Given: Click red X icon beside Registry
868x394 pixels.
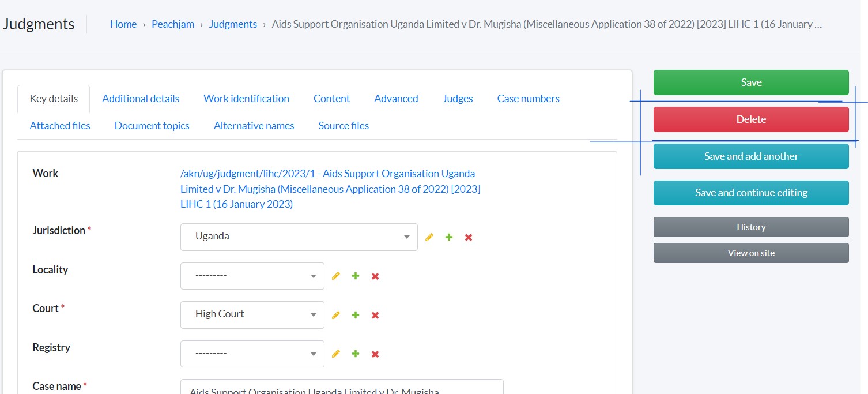Looking at the screenshot, I should [x=375, y=354].
